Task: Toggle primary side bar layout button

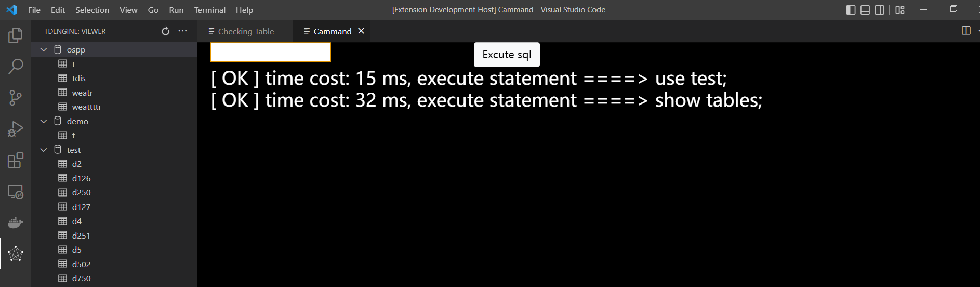Action: point(851,10)
